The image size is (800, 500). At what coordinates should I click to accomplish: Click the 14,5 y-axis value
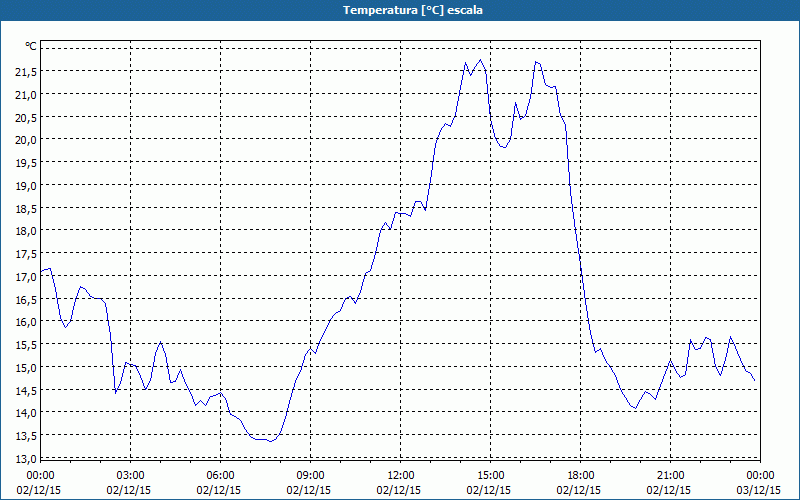click(x=26, y=391)
